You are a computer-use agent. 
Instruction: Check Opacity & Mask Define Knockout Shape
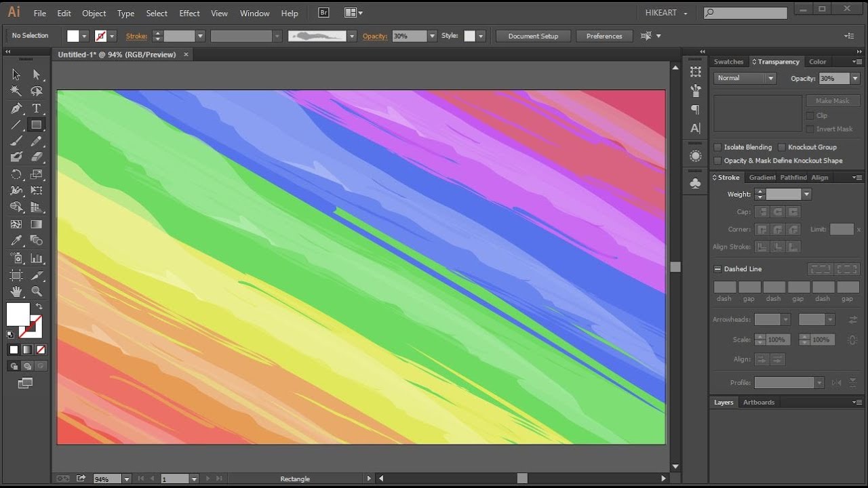718,161
